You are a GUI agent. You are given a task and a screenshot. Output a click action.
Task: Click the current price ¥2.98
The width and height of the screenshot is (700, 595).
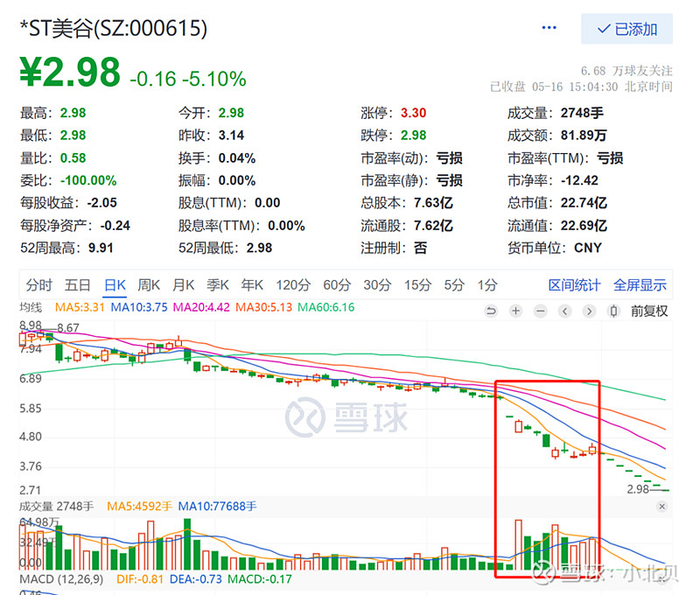tap(70, 72)
